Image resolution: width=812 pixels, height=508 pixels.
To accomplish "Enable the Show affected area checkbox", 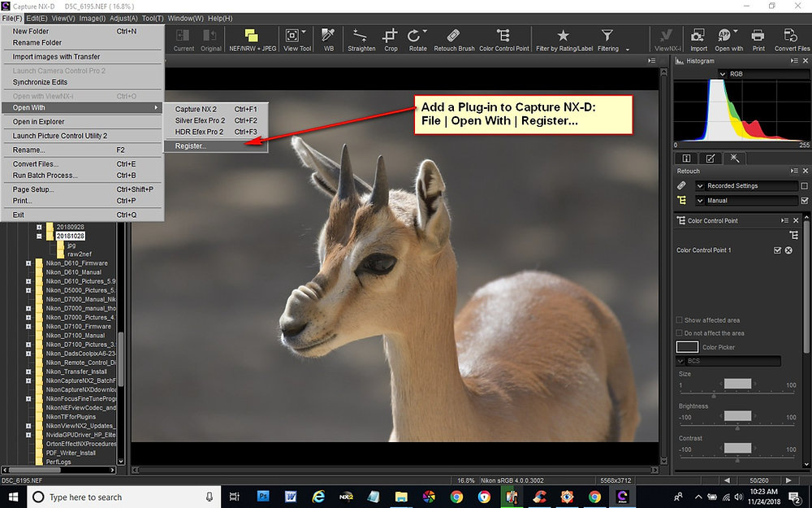I will 679,320.
